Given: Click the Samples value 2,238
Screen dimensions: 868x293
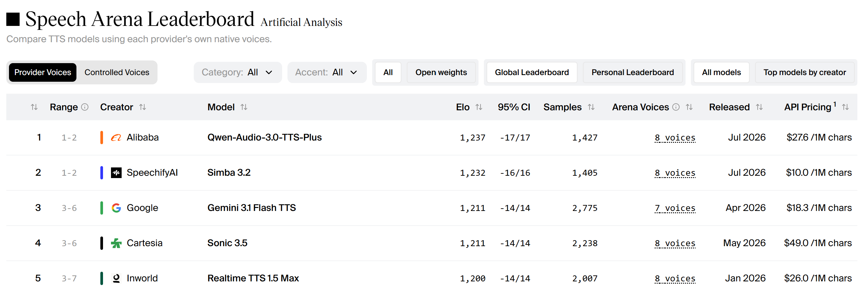Looking at the screenshot, I should pos(585,243).
